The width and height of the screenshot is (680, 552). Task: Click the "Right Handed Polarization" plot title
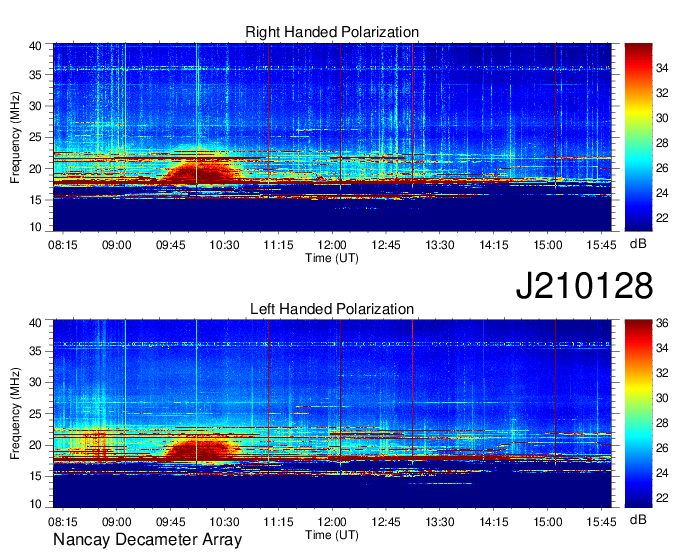click(332, 32)
